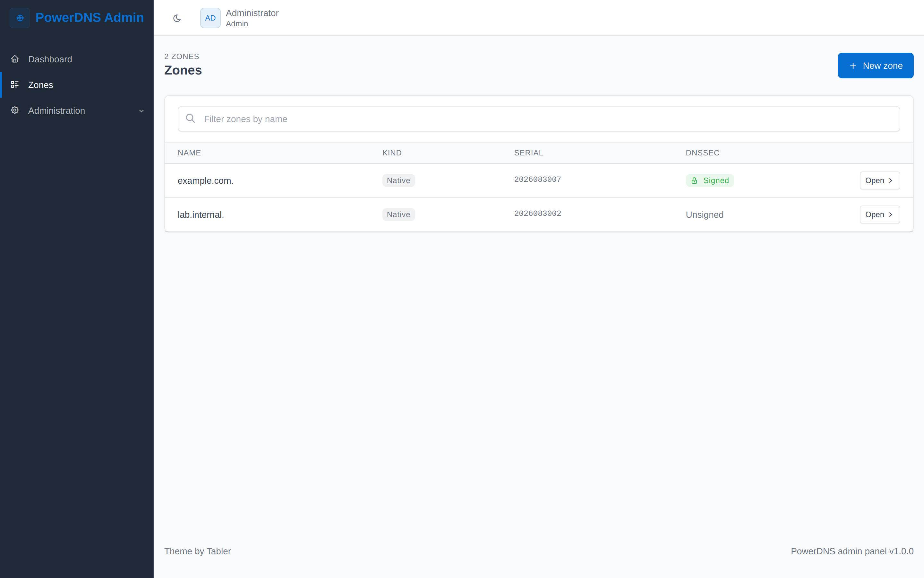Click the Zones list icon in sidebar

15,84
